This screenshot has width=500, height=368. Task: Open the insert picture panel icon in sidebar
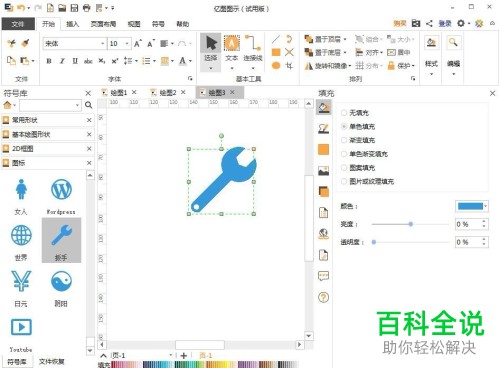pos(323,171)
